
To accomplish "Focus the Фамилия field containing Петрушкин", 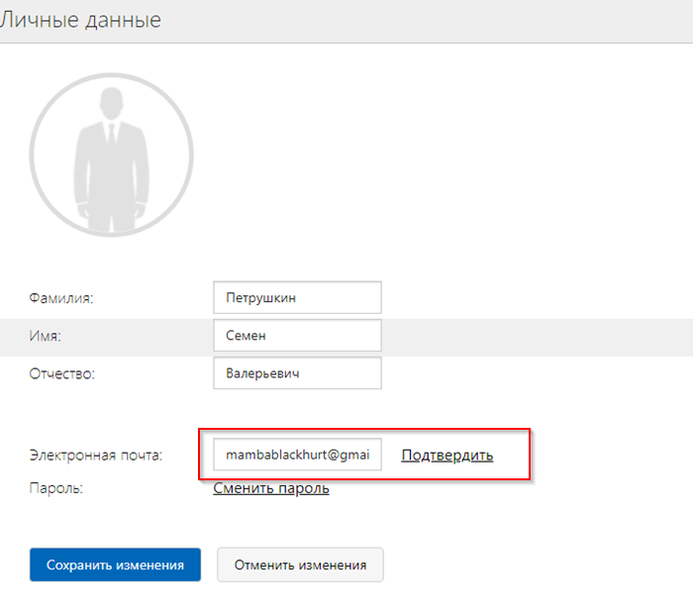I will tap(296, 297).
